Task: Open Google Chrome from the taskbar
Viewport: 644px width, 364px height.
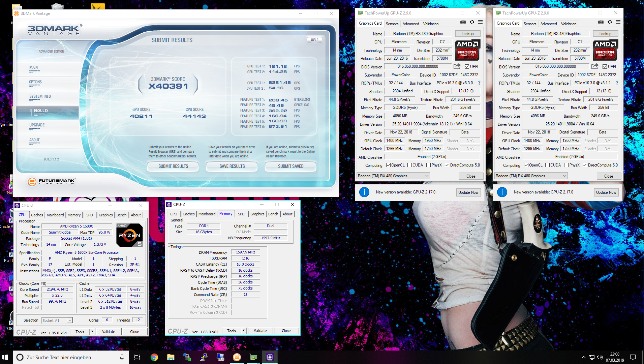Action: pyautogui.click(x=154, y=357)
